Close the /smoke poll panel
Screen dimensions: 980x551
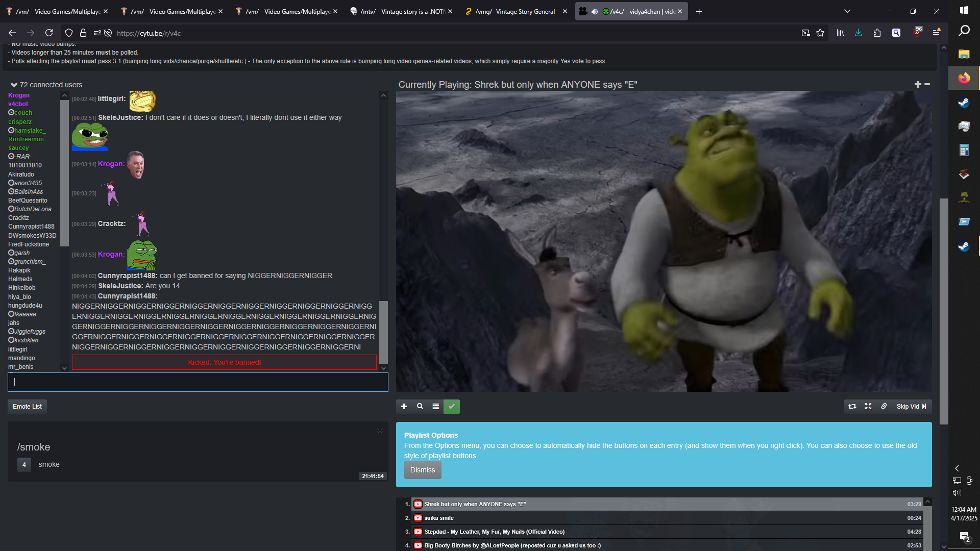click(380, 430)
